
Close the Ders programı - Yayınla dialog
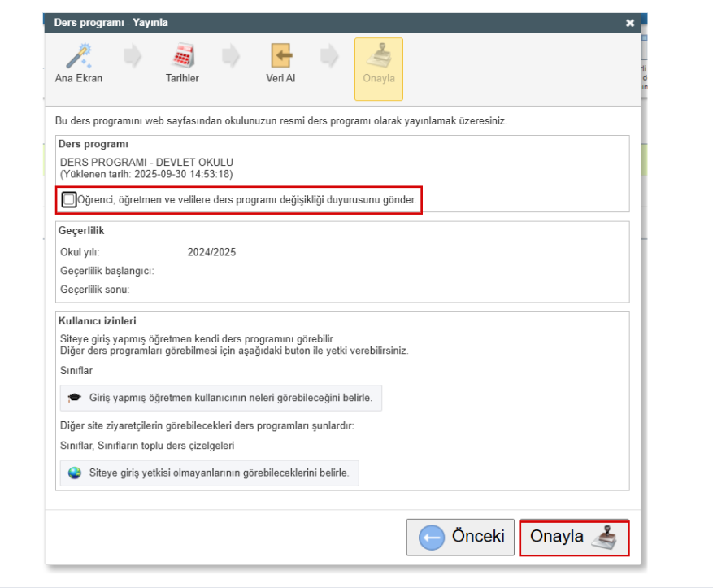tap(629, 23)
